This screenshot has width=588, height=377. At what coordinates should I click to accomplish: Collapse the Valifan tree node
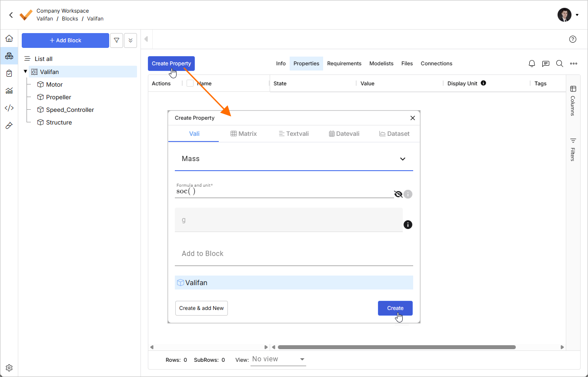[x=26, y=72]
